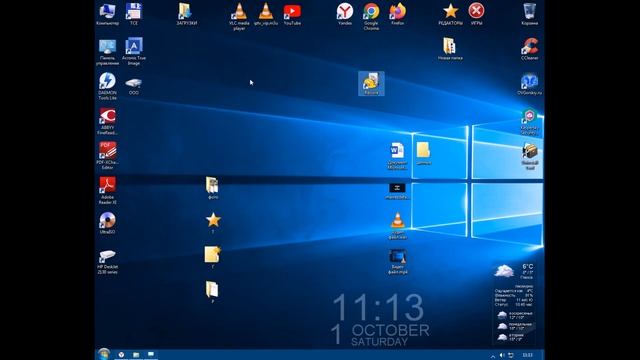The height and width of the screenshot is (360, 640).
Task: Open the Yandex browser taskbar icon
Action: pos(121,355)
